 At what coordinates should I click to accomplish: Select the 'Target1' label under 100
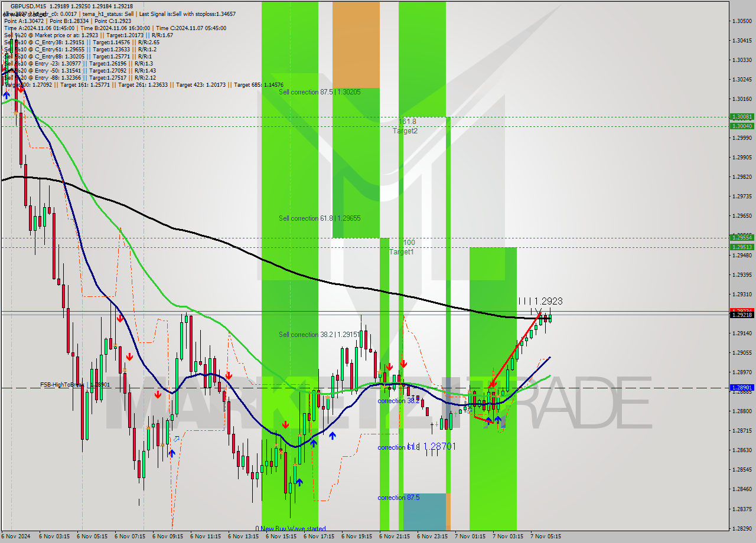401,252
